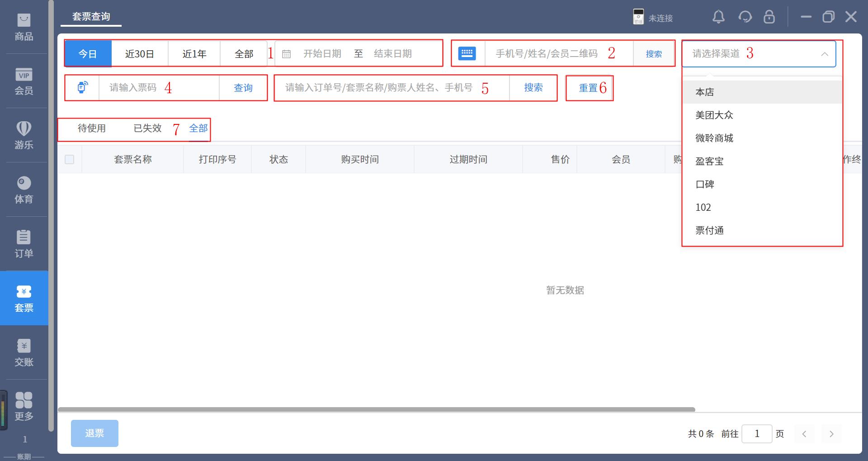Click the lock screen icon
Viewport: 868px width, 461px height.
click(x=769, y=17)
